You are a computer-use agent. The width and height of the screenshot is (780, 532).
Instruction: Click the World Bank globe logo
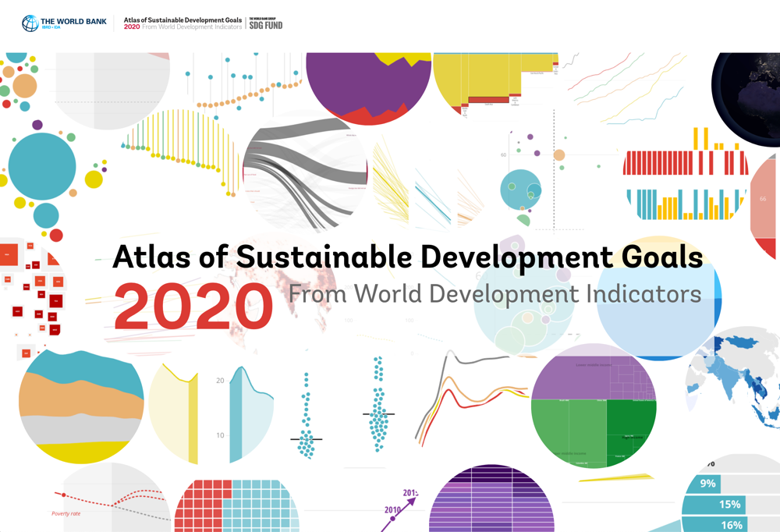click(x=30, y=23)
